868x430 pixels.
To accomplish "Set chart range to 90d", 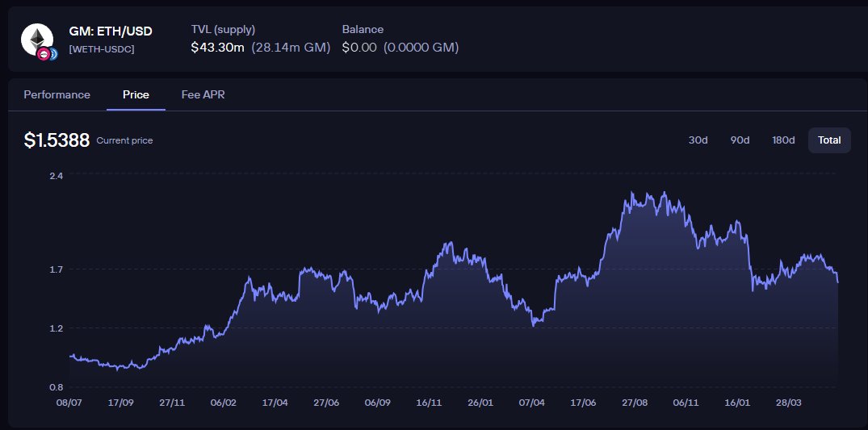I will coord(740,140).
